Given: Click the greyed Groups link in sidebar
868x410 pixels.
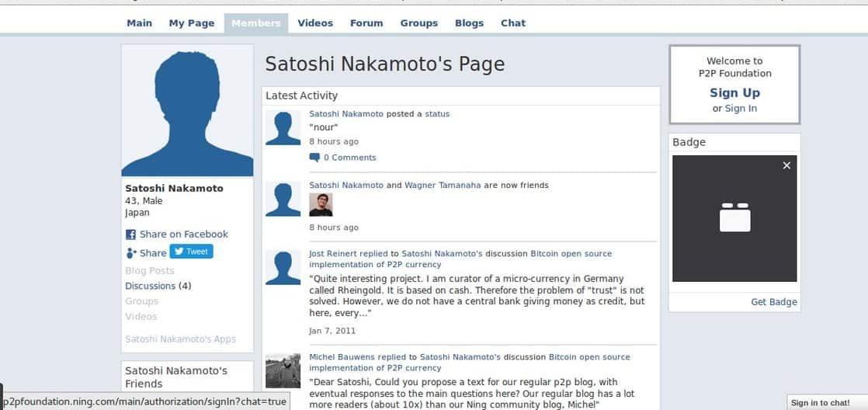Looking at the screenshot, I should coord(142,301).
